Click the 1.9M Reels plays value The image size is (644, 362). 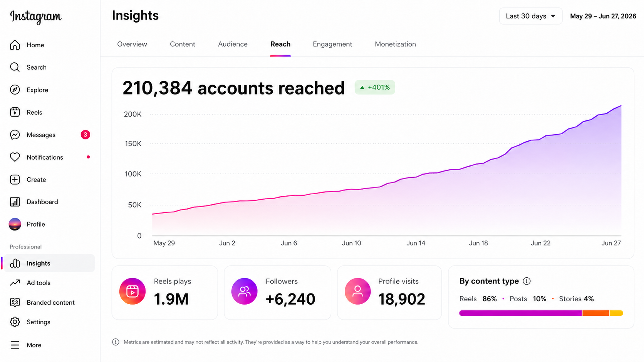(171, 299)
